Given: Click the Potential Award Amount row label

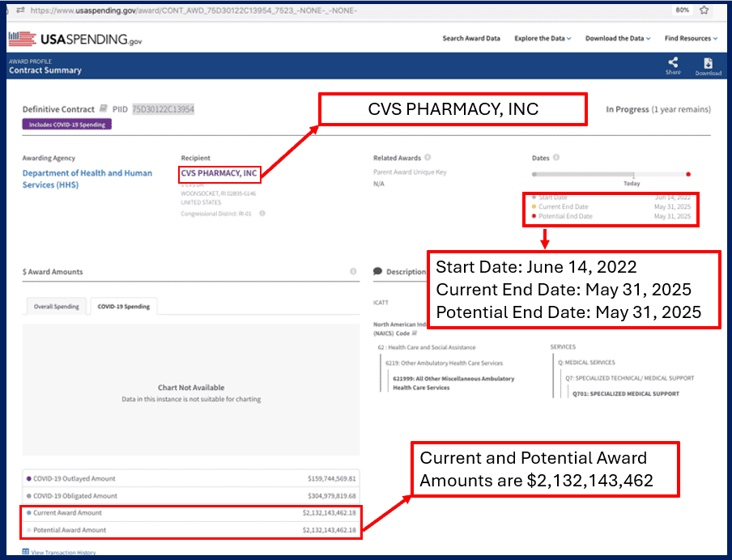Looking at the screenshot, I should [70, 530].
